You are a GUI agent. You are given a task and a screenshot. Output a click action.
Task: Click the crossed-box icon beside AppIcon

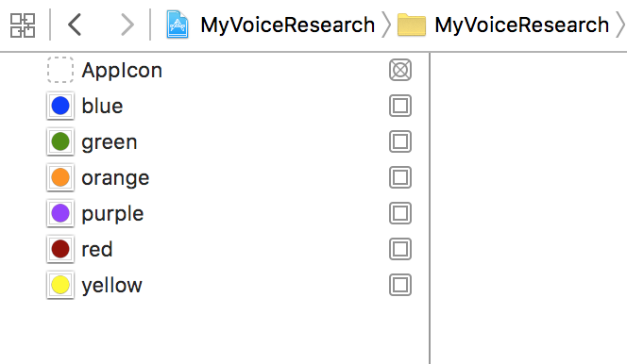(400, 70)
